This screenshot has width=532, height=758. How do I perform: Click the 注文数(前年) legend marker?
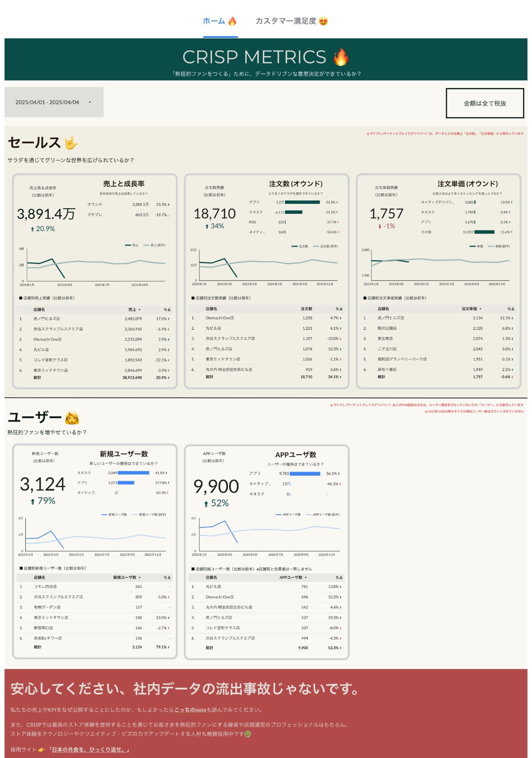pyautogui.click(x=316, y=246)
